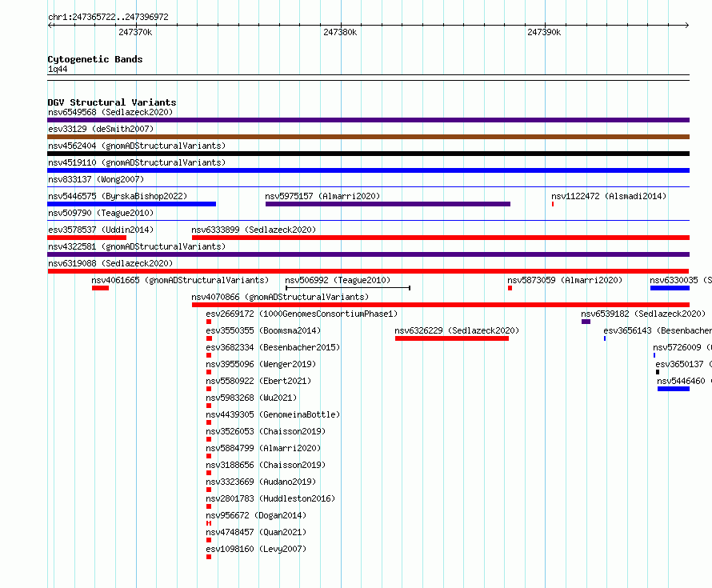
Task: Click nsv3955096 (Wenger2019) label
Action: coord(261,364)
